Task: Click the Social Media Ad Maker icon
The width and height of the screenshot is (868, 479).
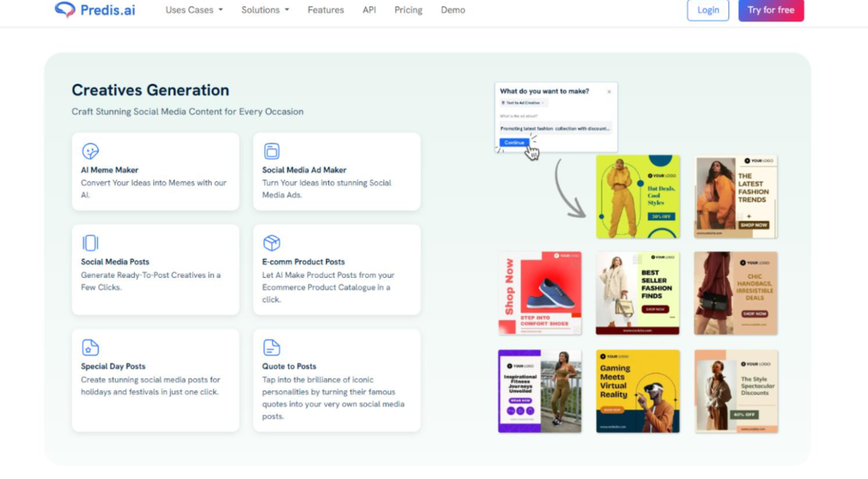Action: tap(272, 151)
